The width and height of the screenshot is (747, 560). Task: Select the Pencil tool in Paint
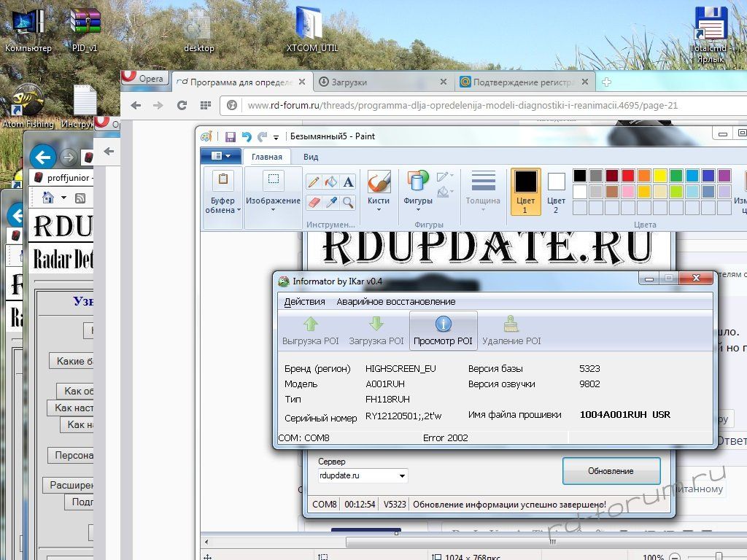pyautogui.click(x=314, y=182)
